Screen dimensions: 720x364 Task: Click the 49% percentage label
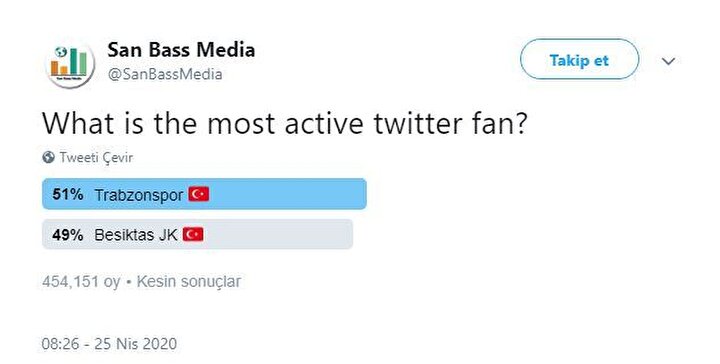click(x=68, y=235)
